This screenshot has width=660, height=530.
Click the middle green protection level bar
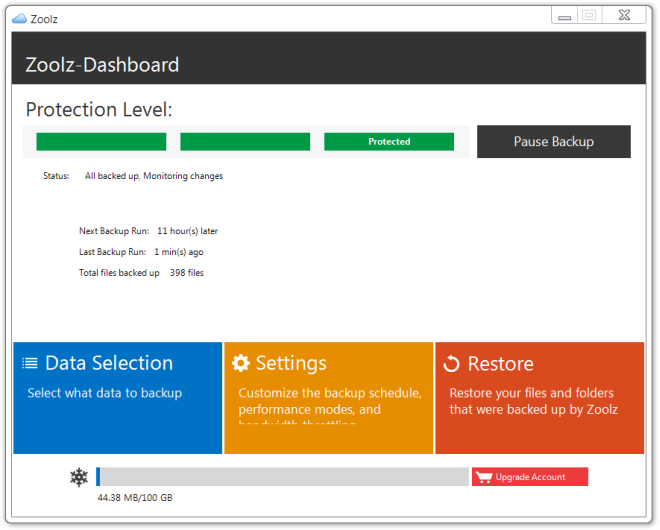[245, 141]
